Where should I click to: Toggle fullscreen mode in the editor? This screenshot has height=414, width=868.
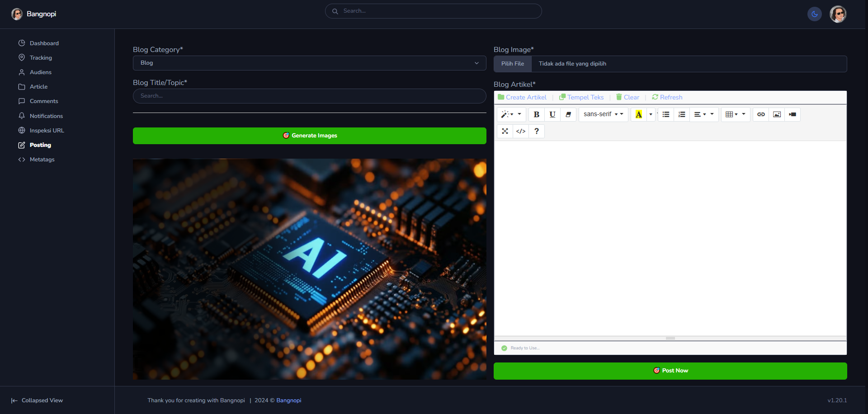click(505, 131)
